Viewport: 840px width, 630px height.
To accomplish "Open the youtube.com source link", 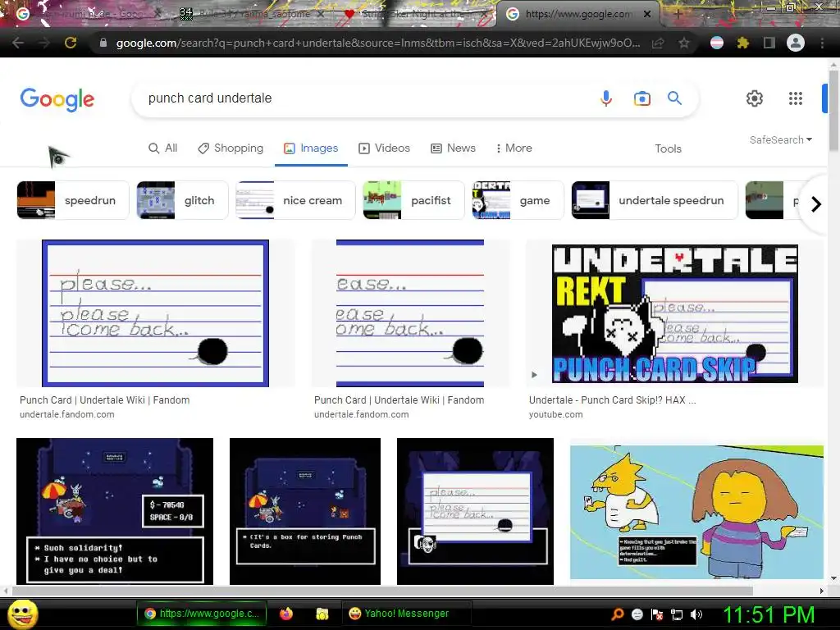I will tap(555, 414).
